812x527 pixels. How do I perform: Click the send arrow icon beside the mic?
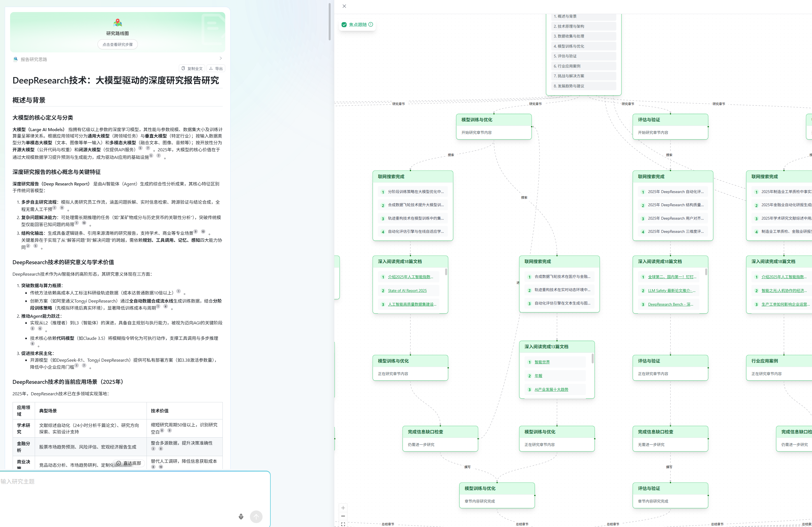[256, 516]
